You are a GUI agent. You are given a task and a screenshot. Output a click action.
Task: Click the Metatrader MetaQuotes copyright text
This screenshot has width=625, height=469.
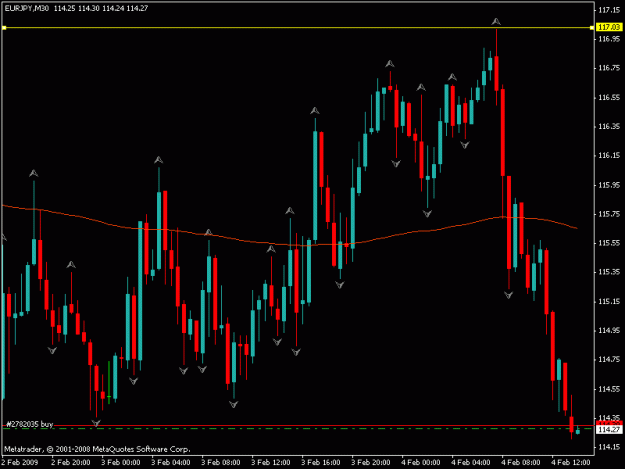click(x=97, y=449)
